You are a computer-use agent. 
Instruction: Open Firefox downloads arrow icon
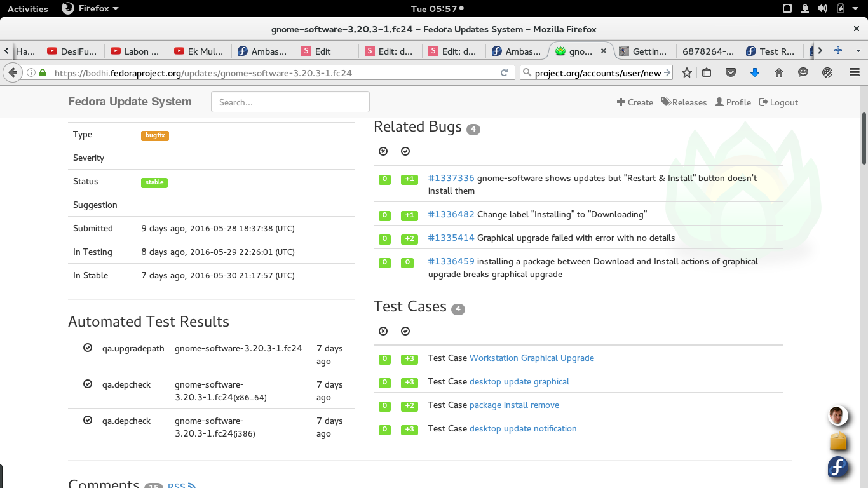coord(755,72)
